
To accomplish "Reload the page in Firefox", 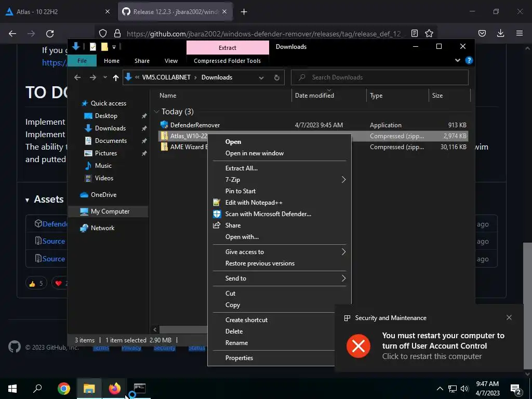I will 50,34.
